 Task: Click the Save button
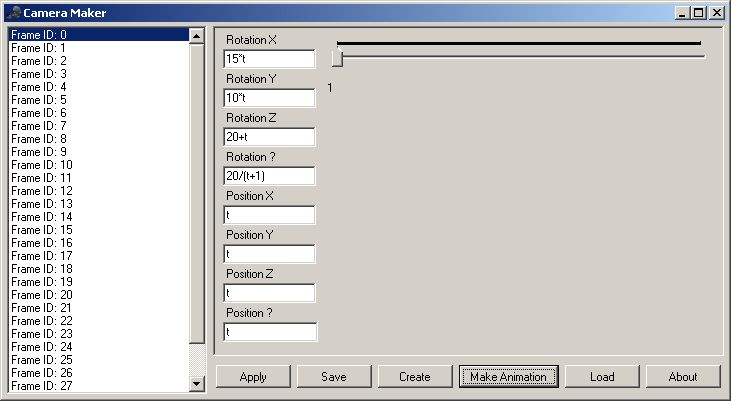click(334, 377)
